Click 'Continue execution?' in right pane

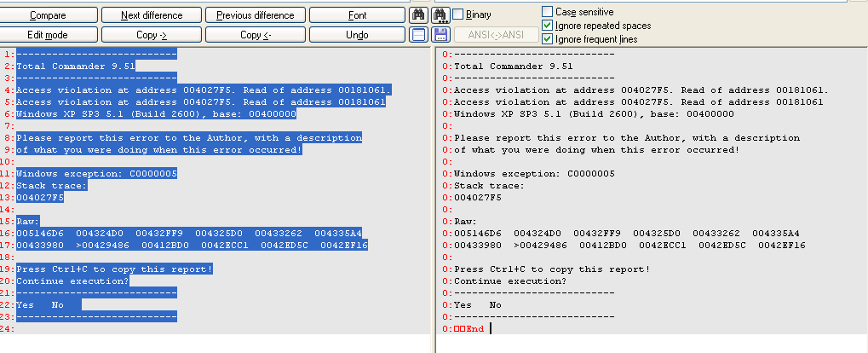point(510,281)
